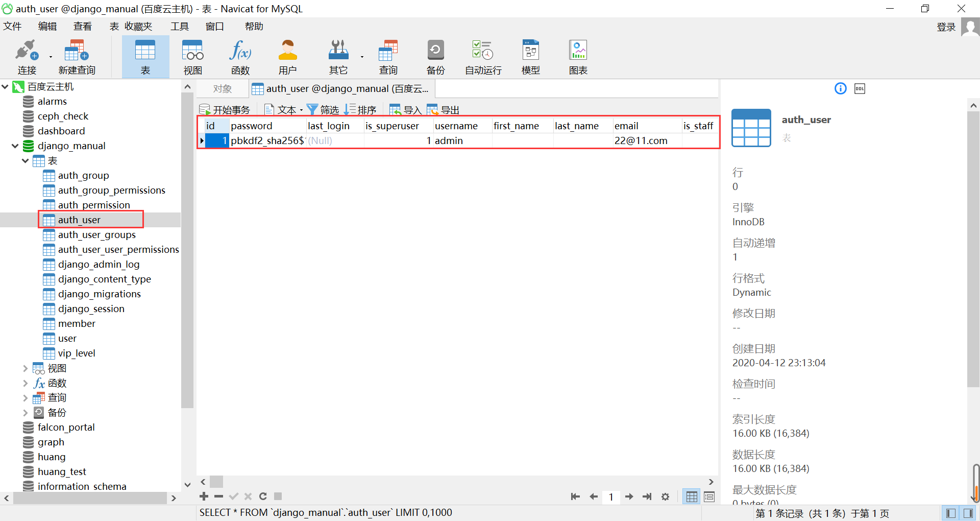Go to the previous page of records

click(x=594, y=496)
